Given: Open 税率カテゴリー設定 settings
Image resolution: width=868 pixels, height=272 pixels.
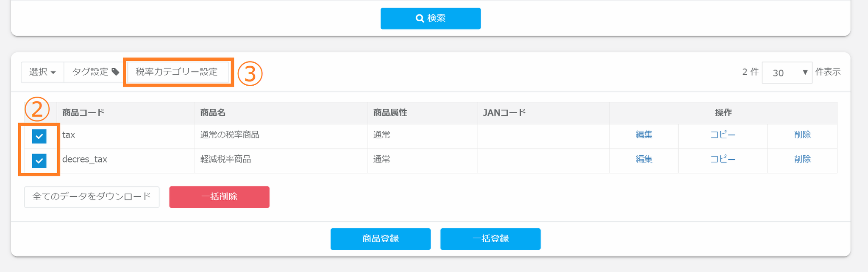Looking at the screenshot, I should point(177,72).
